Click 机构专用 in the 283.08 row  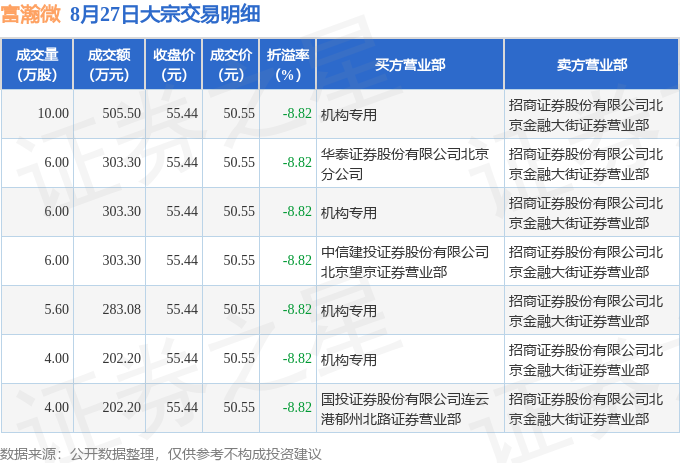pos(349,311)
